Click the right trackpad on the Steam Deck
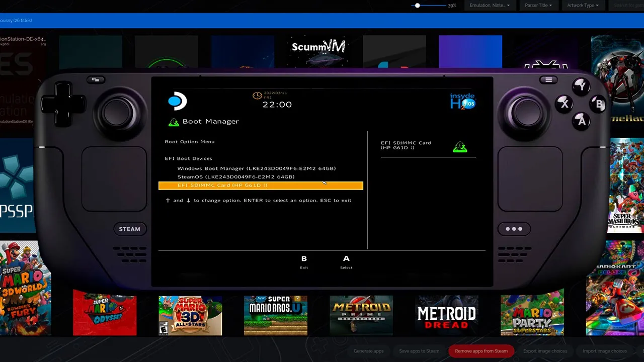The image size is (644, 362). (x=530, y=179)
